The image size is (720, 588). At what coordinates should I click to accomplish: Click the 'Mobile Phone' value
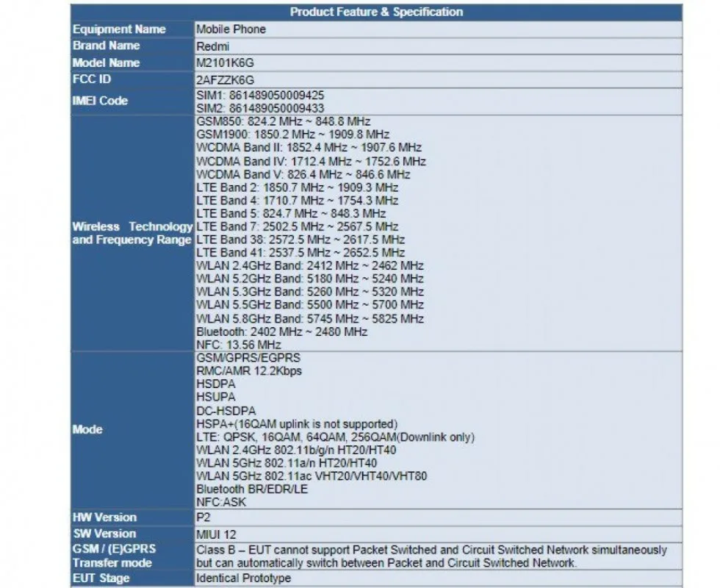231,29
